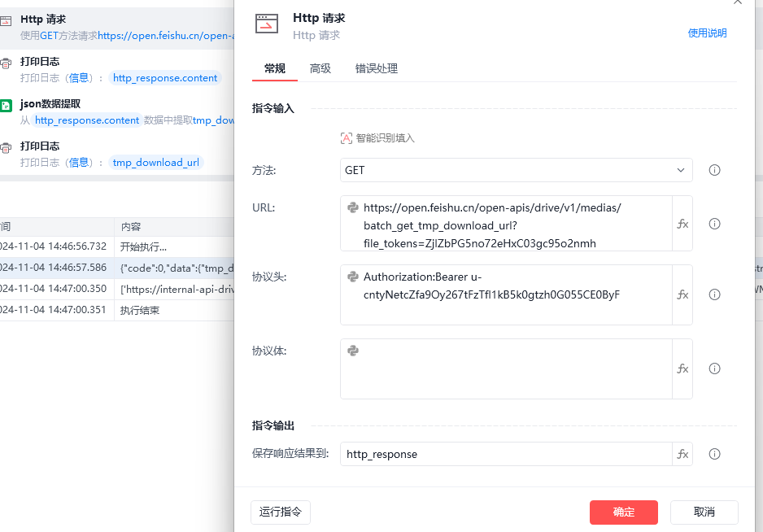
Task: Open the 方法 GET dropdown
Action: [516, 170]
